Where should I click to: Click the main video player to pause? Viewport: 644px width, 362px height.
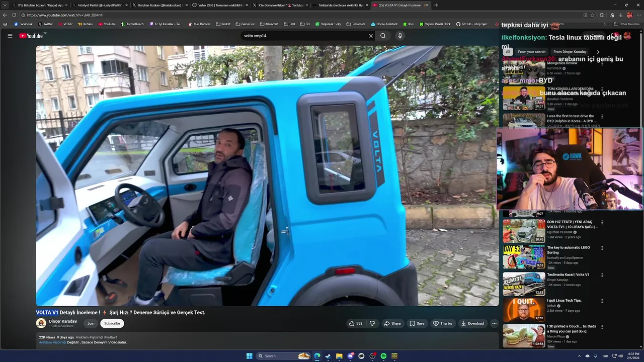tap(267, 175)
